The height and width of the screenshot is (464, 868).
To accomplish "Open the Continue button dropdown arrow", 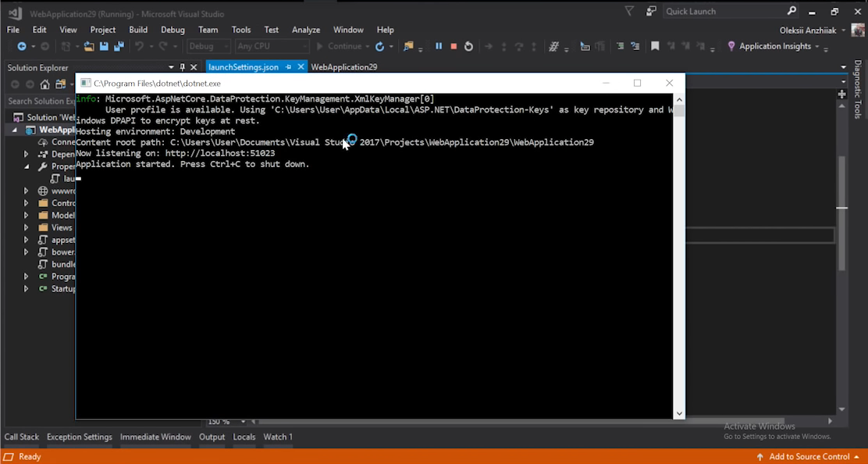I will tap(367, 47).
